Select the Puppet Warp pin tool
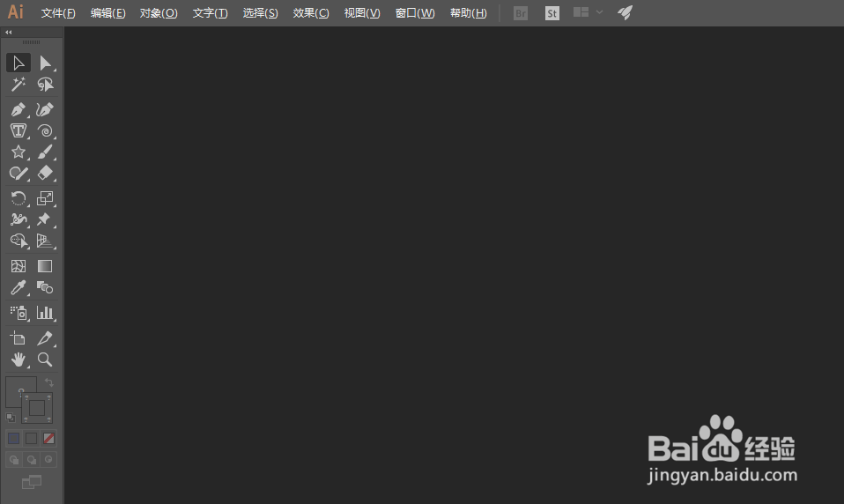The height and width of the screenshot is (504, 844). pos(45,219)
